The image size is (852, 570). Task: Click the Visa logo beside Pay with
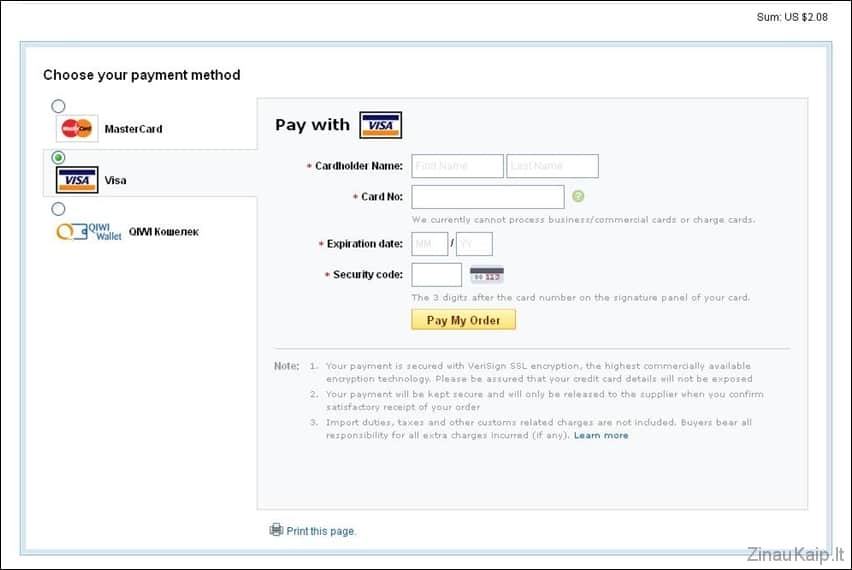click(x=380, y=125)
